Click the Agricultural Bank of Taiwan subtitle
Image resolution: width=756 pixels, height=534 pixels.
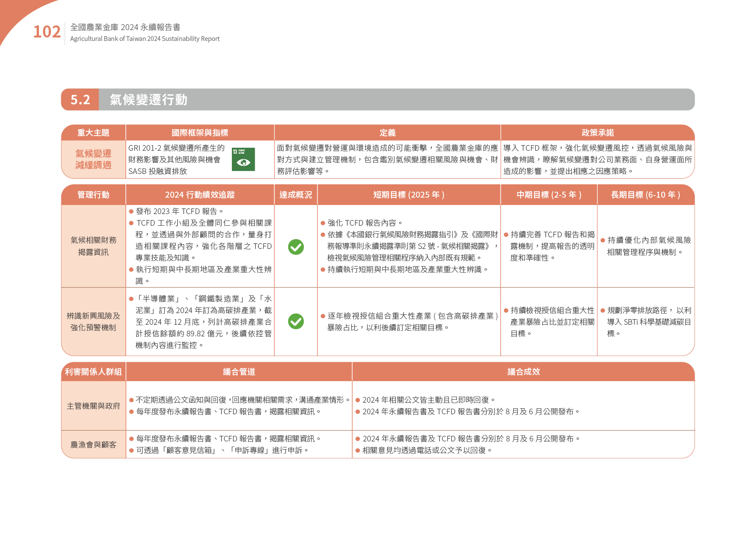click(145, 39)
